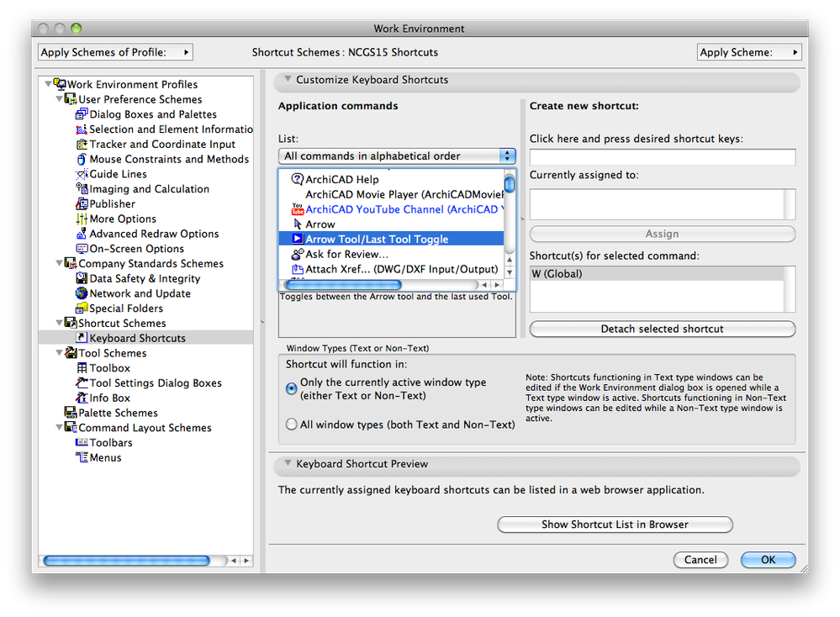Click the Toolbars icon
The width and height of the screenshot is (840, 617).
pyautogui.click(x=82, y=442)
